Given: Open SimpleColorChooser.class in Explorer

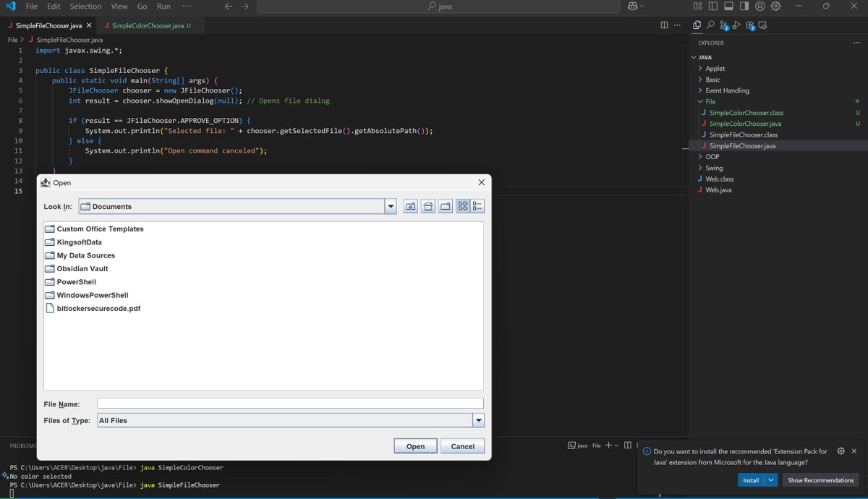Looking at the screenshot, I should pyautogui.click(x=746, y=113).
